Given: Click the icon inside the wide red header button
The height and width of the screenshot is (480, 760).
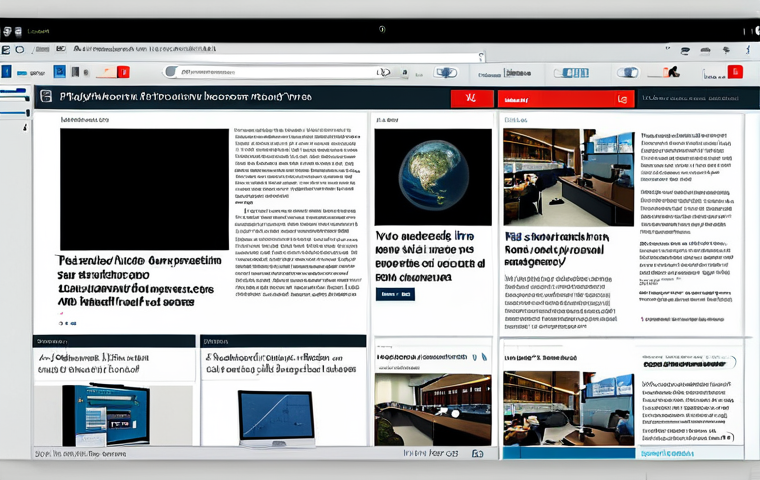Looking at the screenshot, I should coord(622,99).
